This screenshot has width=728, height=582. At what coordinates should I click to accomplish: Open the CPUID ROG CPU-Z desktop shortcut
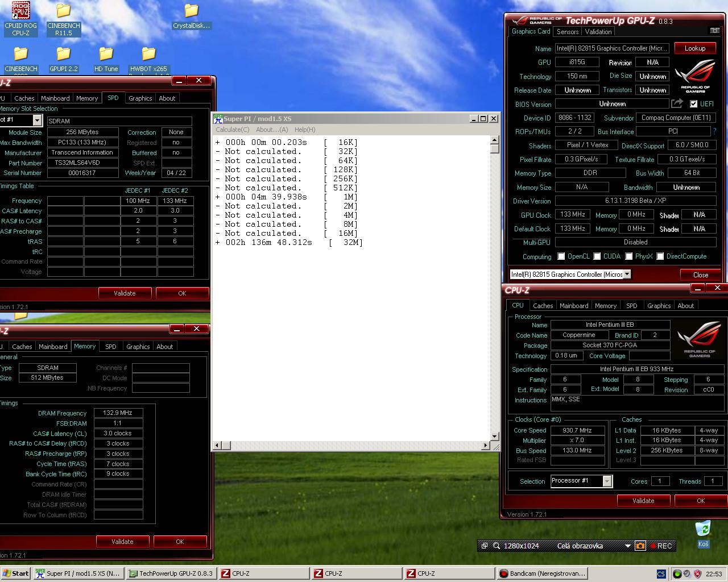click(x=21, y=19)
